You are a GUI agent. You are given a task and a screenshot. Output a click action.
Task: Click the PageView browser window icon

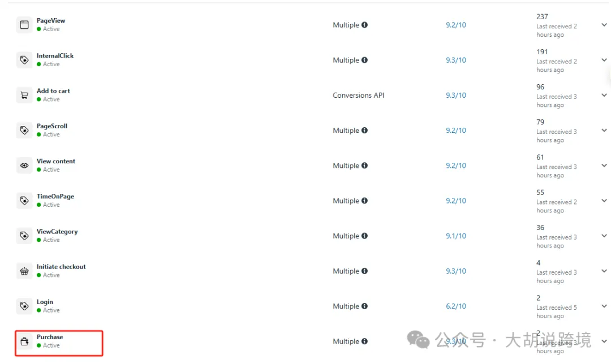click(24, 25)
